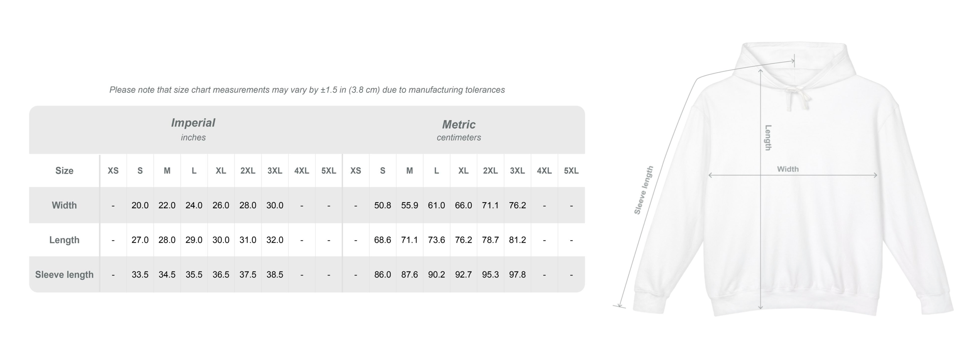980x342 pixels.
Task: Click the manufacturing tolerances note text
Action: click(x=307, y=90)
